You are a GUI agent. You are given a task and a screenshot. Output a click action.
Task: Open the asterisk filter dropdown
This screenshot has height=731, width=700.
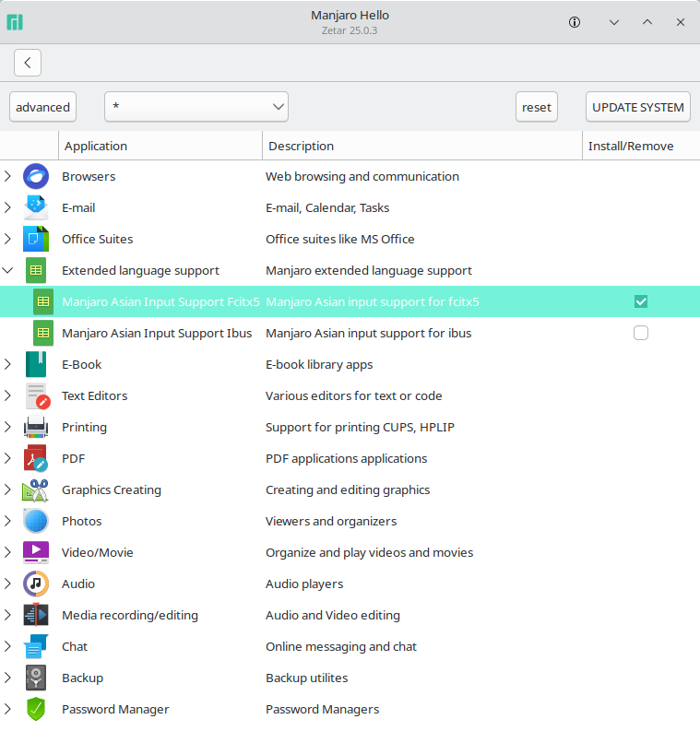point(196,107)
